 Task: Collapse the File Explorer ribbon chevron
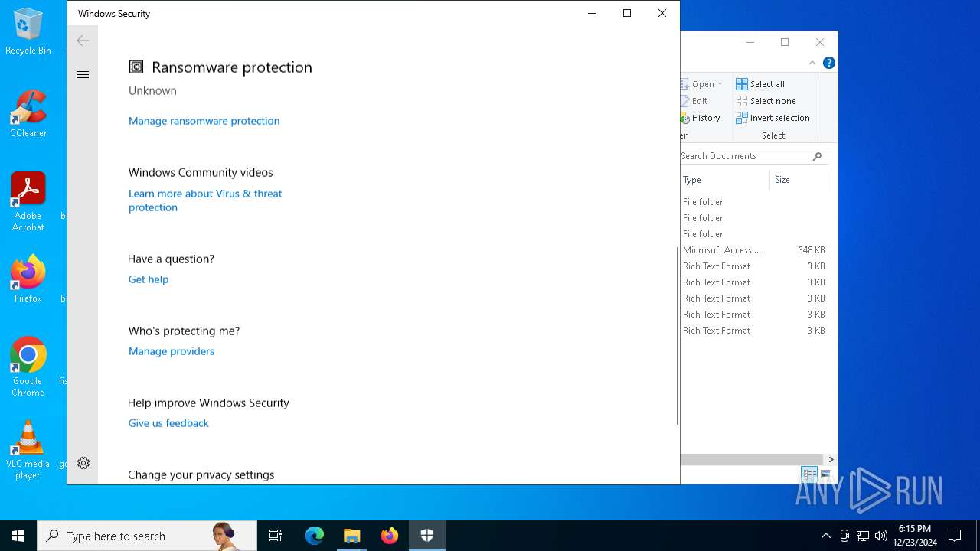[x=812, y=63]
